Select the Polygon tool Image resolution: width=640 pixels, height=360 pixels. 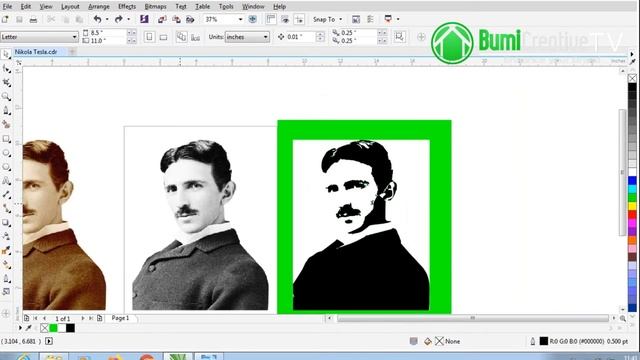point(6,167)
